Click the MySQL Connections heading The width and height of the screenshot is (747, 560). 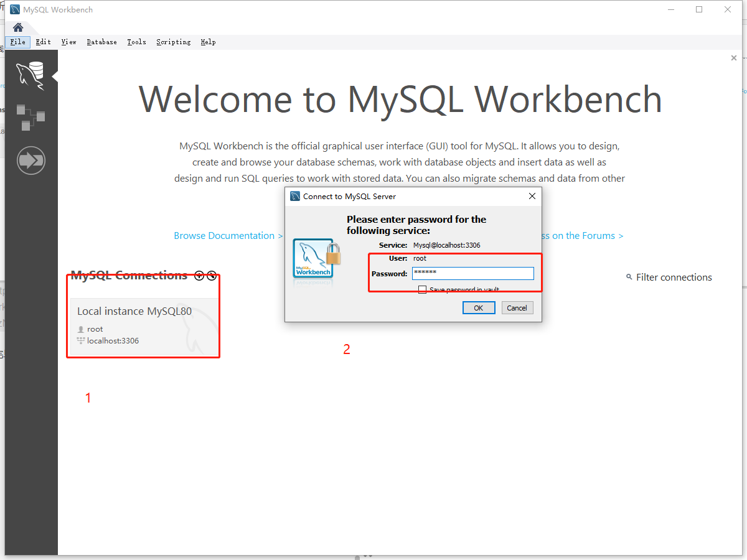[x=129, y=275]
